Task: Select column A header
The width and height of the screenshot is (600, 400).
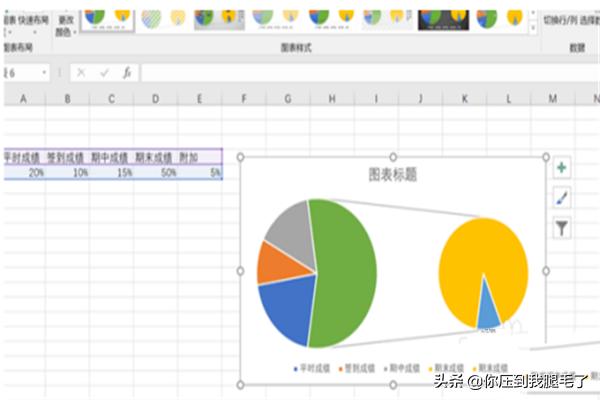Action: (x=23, y=99)
